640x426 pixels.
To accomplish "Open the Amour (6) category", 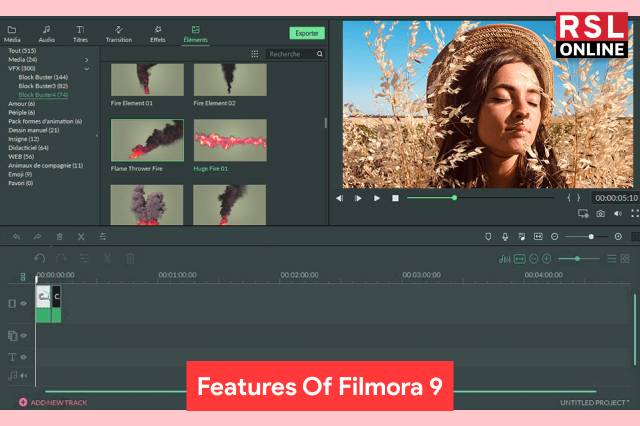I will pyautogui.click(x=21, y=104).
